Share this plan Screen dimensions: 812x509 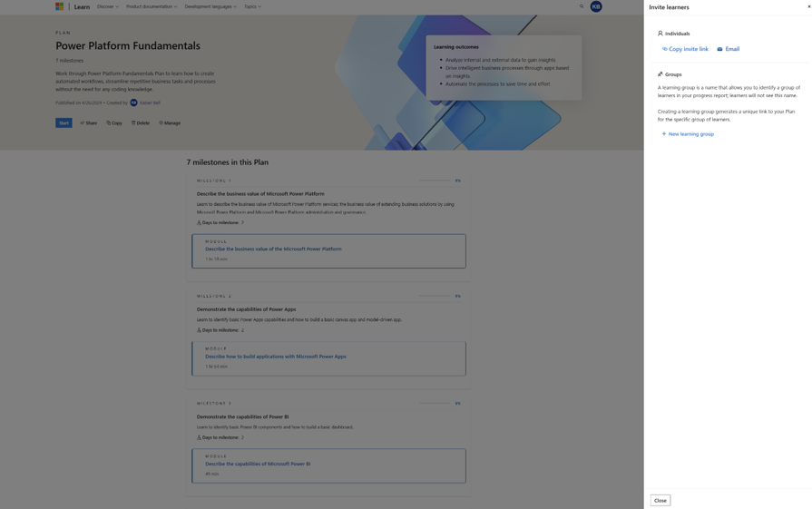(x=89, y=123)
